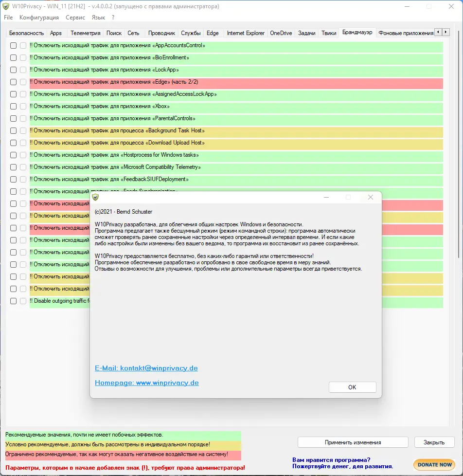Screen dimensions: 463x476
Task: Switch to the 'Поиск' tab
Action: tap(114, 33)
